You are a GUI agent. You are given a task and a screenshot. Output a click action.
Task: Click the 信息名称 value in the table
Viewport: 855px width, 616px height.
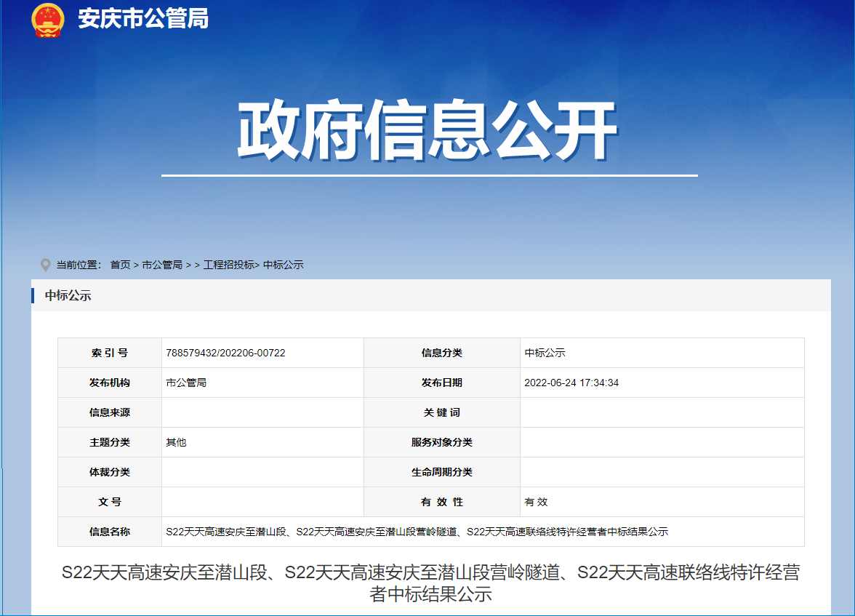point(417,532)
